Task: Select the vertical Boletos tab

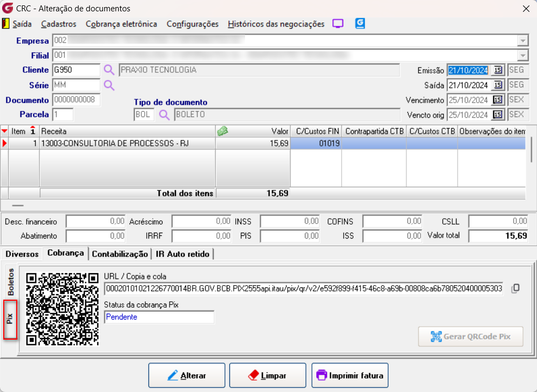Action: [11, 282]
